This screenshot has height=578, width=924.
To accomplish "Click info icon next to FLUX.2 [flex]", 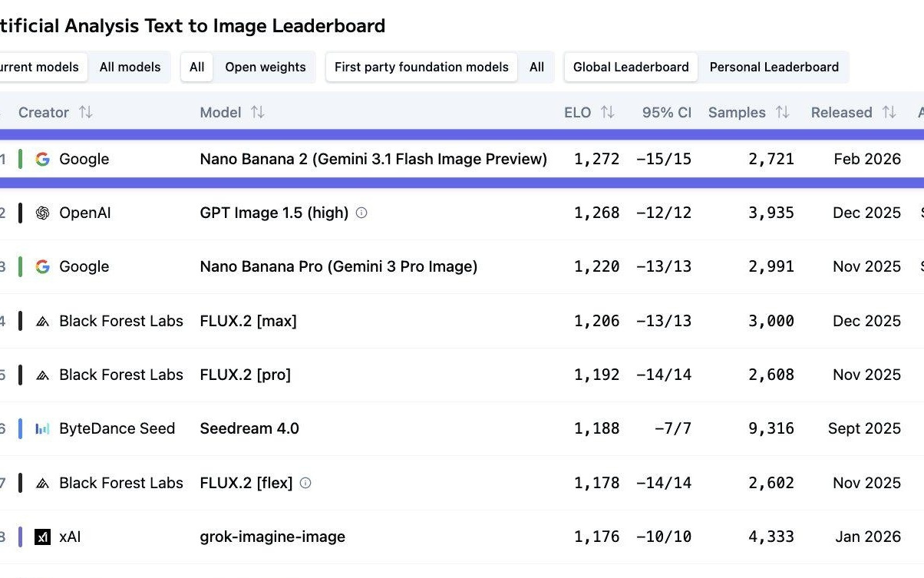I will coord(305,483).
